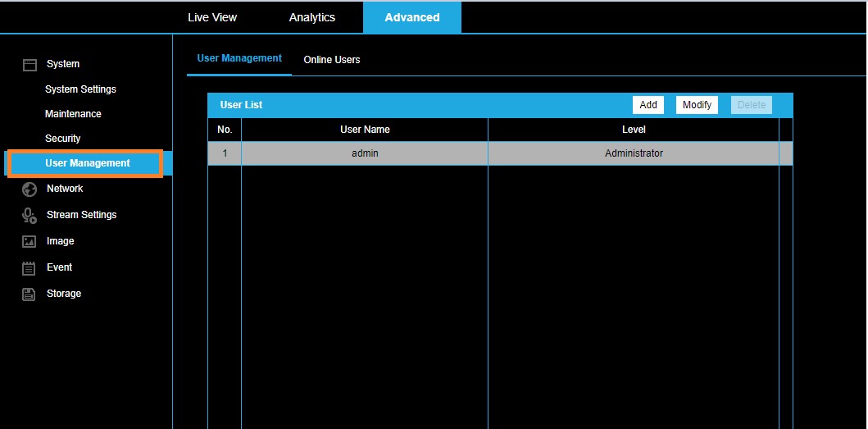The image size is (868, 429).
Task: Click the Delete user button
Action: pos(752,105)
